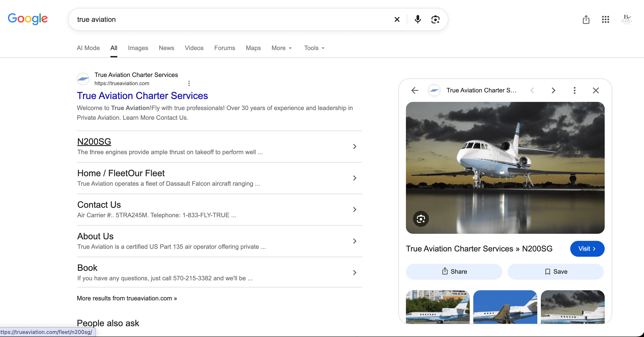Expand the Home / Fleet sitelink chevron
This screenshot has height=337, width=644.
tap(354, 178)
